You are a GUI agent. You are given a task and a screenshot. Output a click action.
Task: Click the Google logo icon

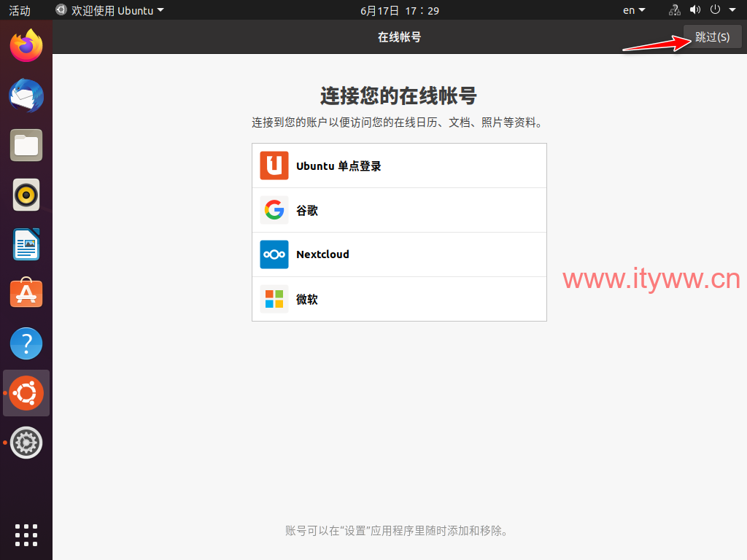274,209
